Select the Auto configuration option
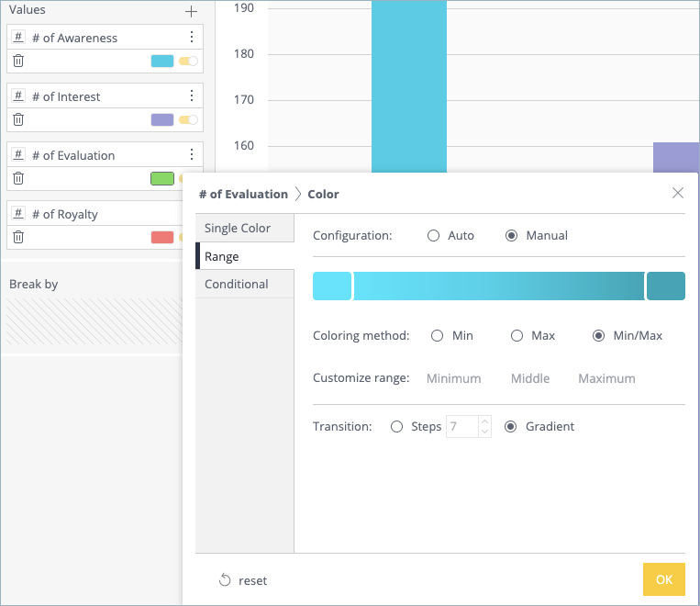This screenshot has width=700, height=606. (x=434, y=236)
